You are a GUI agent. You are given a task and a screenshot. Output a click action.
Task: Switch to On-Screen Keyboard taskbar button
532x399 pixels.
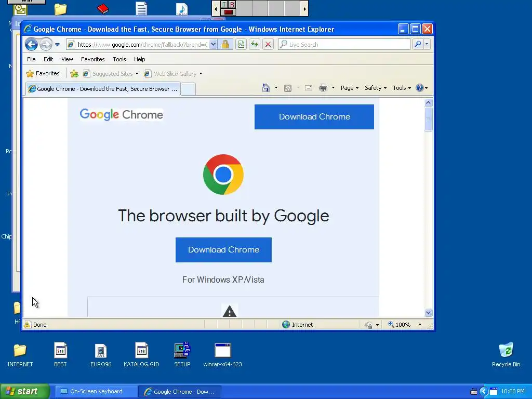point(96,392)
